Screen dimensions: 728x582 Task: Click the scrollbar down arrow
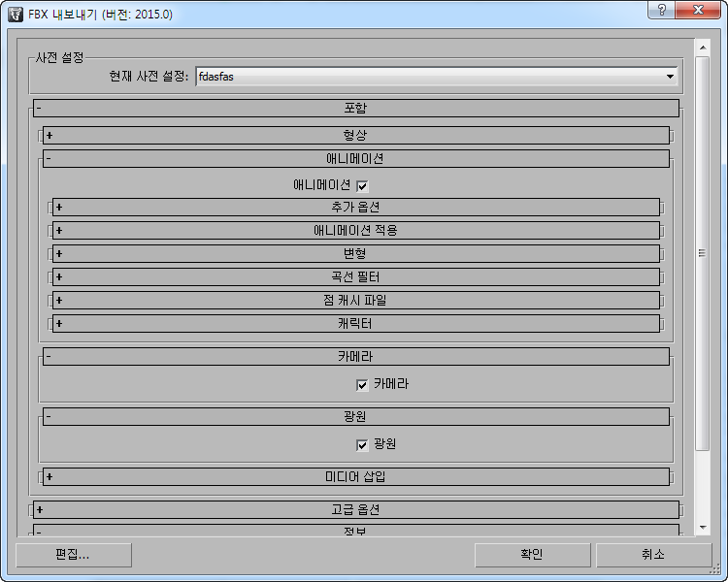click(x=703, y=528)
